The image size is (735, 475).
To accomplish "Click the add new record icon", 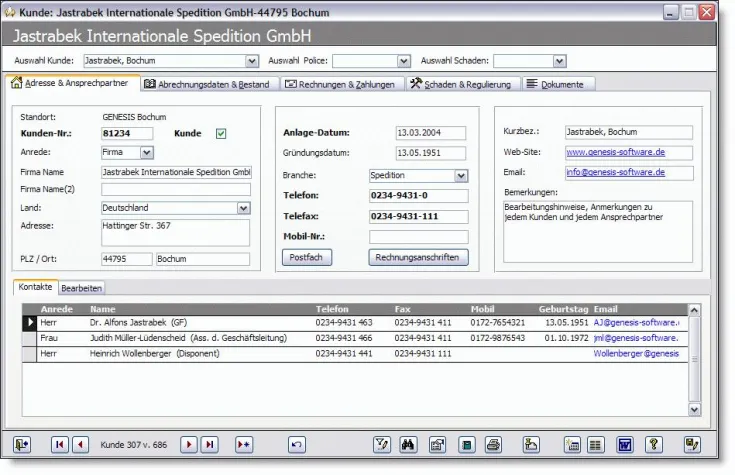I will (244, 444).
